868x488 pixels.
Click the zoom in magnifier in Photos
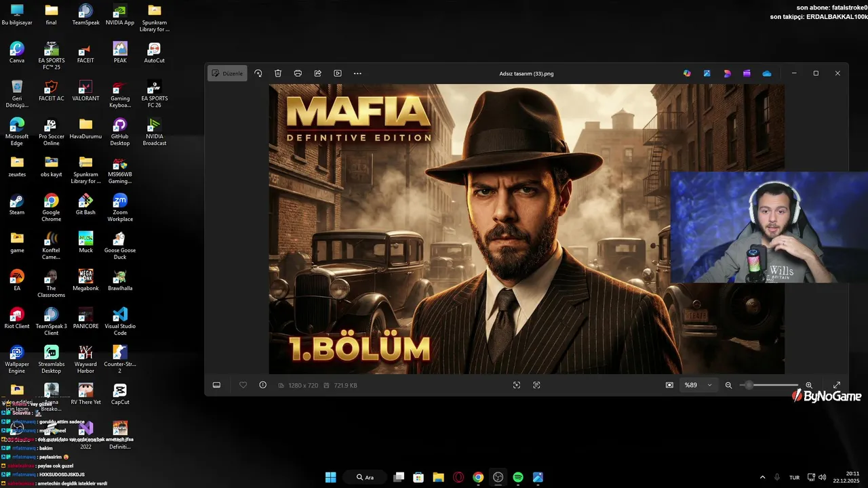[809, 385]
